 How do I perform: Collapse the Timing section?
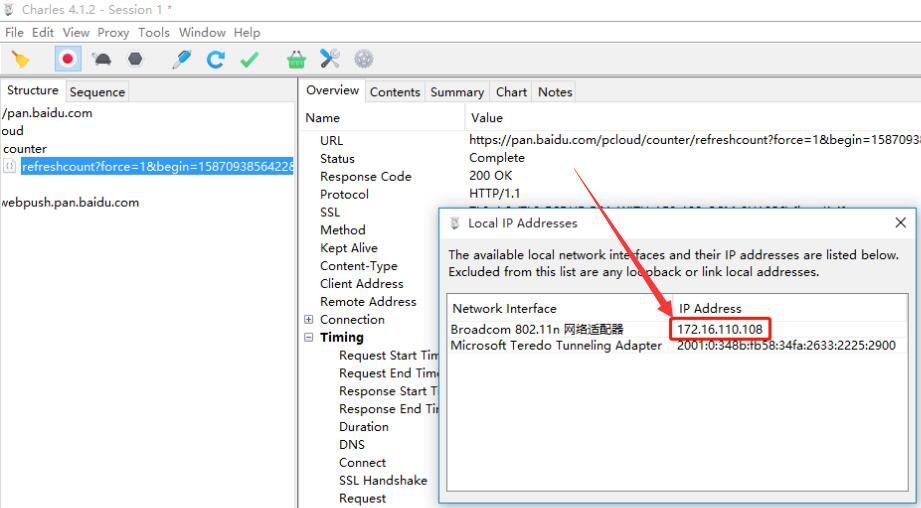308,337
